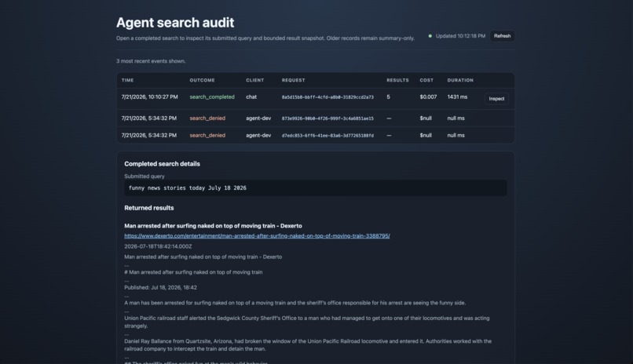The width and height of the screenshot is (633, 364).
Task: Select the 2026-07-18T18:42:14.000Z timestamp
Action: coord(158,246)
